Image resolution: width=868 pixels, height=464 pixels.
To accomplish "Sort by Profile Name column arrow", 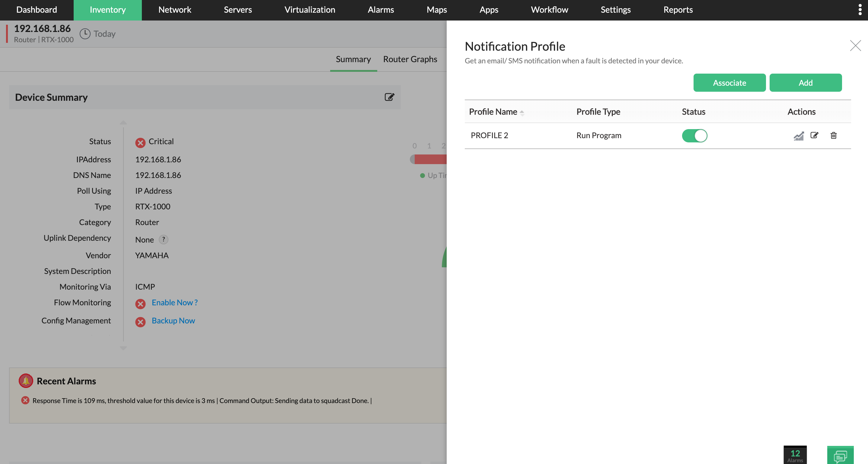I will point(522,113).
